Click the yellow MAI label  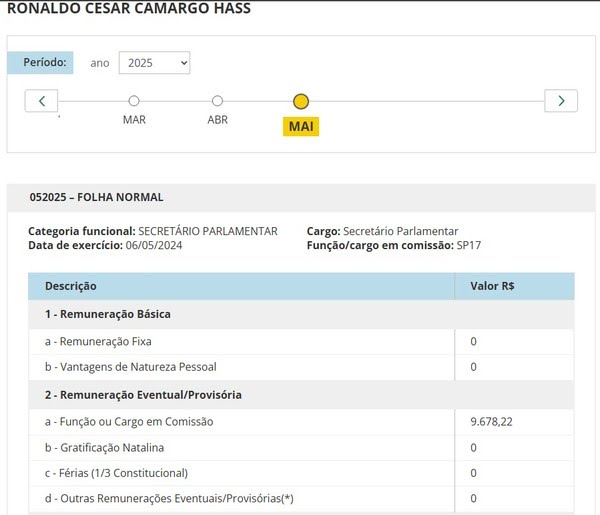(301, 126)
